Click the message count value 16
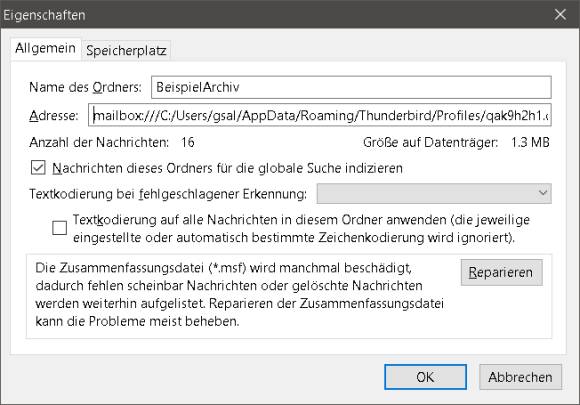The height and width of the screenshot is (405, 580). pyautogui.click(x=188, y=142)
